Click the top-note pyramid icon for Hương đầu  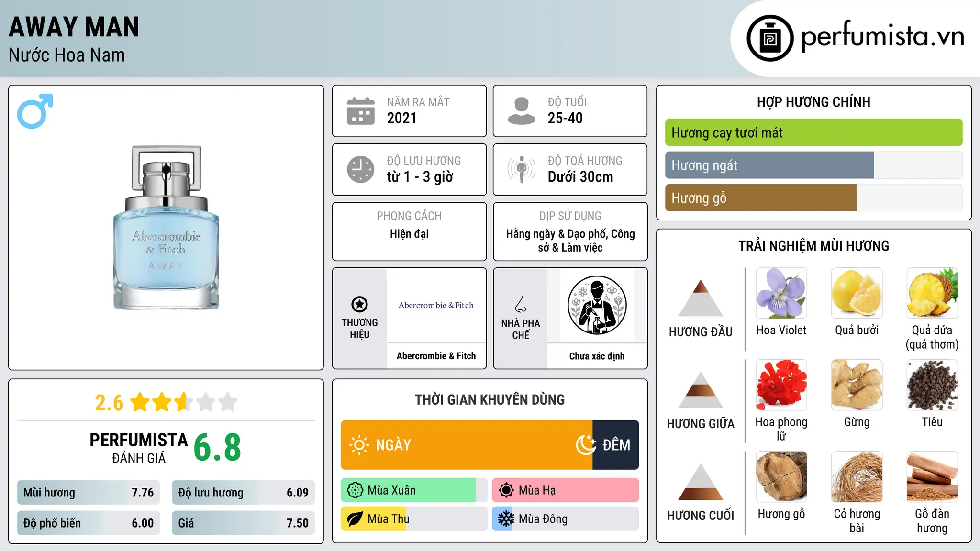point(701,298)
